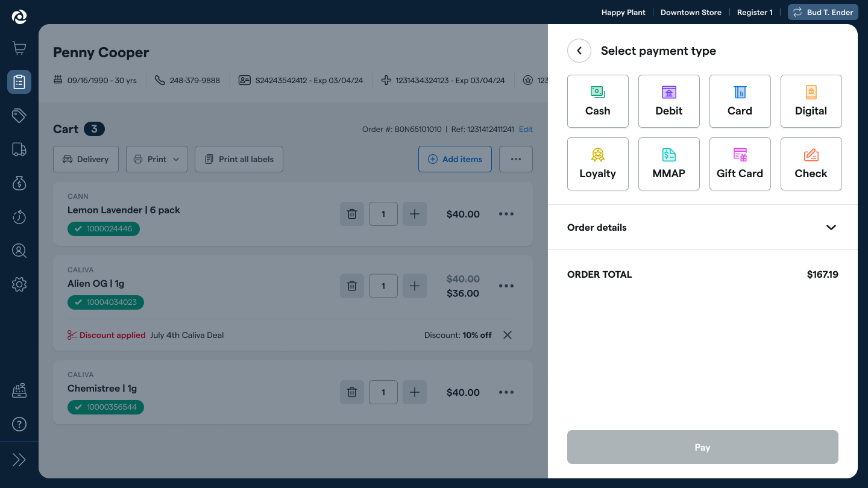This screenshot has width=868, height=488.
Task: Select MMAP payment type
Action: (x=669, y=164)
